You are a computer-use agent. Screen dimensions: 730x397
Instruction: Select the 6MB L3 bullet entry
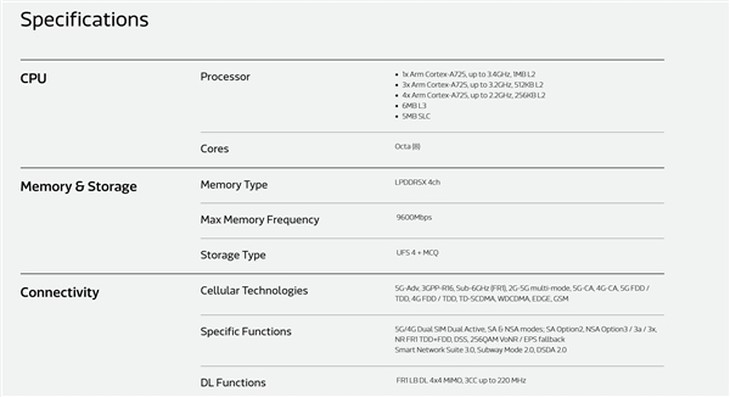(414, 106)
